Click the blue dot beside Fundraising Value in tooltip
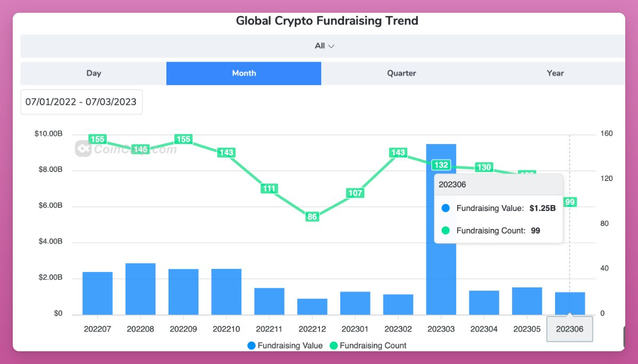The image size is (638, 364). [445, 208]
